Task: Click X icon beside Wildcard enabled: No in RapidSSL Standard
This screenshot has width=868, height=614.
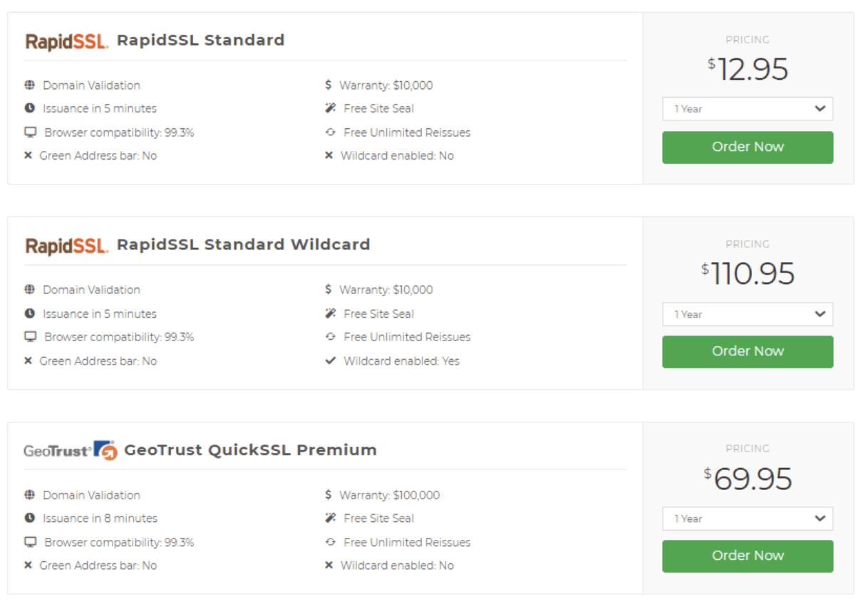Action: click(329, 156)
